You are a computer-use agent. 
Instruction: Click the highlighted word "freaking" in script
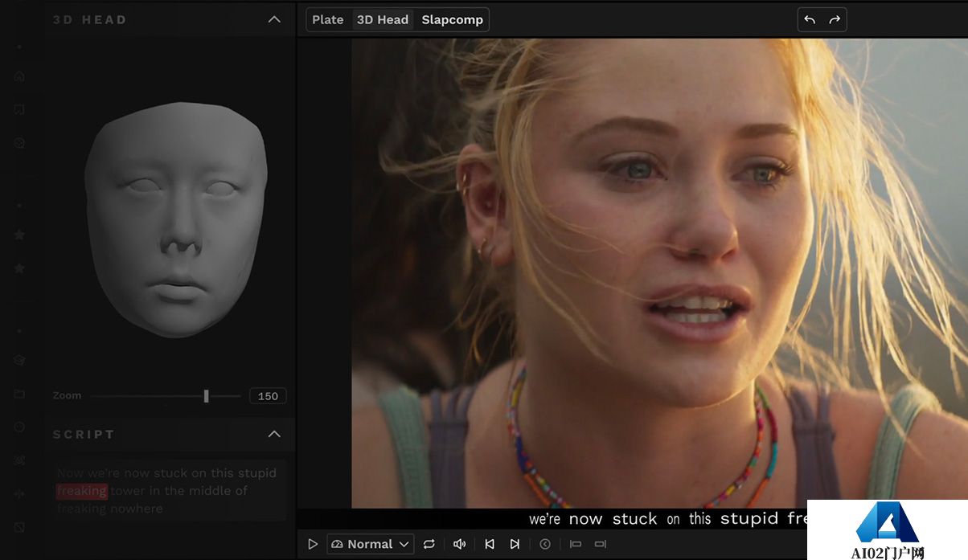pyautogui.click(x=82, y=491)
